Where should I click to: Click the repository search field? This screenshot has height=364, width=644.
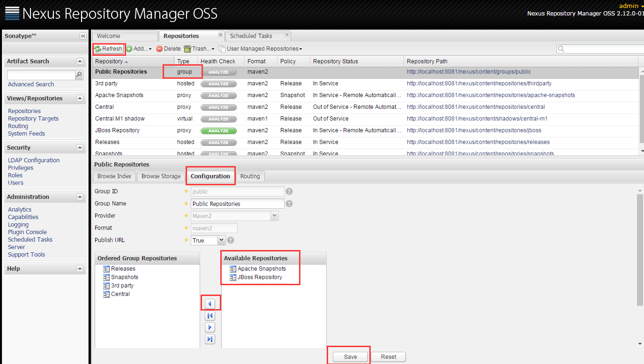pyautogui.click(x=604, y=49)
